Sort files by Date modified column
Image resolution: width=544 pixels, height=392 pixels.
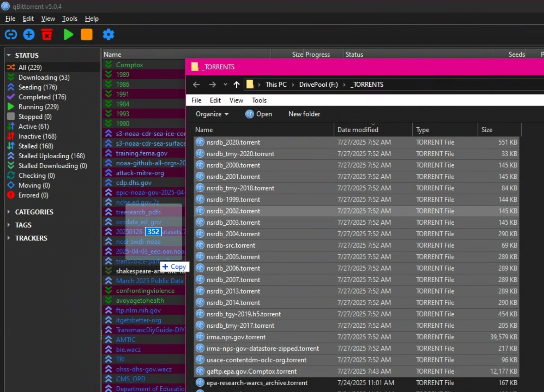(358, 130)
